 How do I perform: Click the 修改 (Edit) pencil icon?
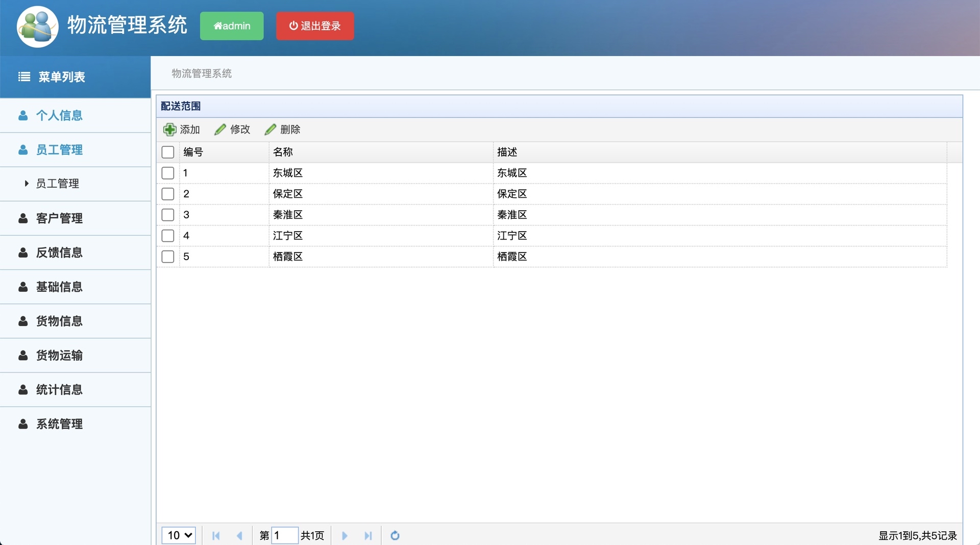[220, 129]
